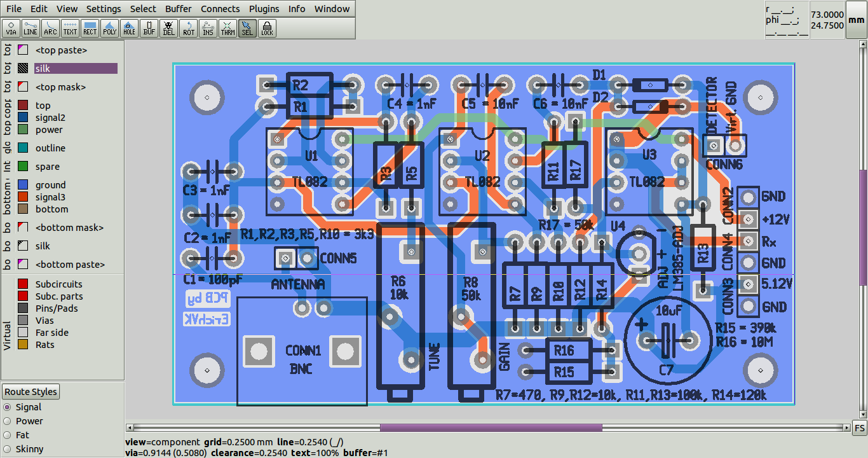Select the TEXT tool
This screenshot has height=458, width=868.
click(70, 28)
